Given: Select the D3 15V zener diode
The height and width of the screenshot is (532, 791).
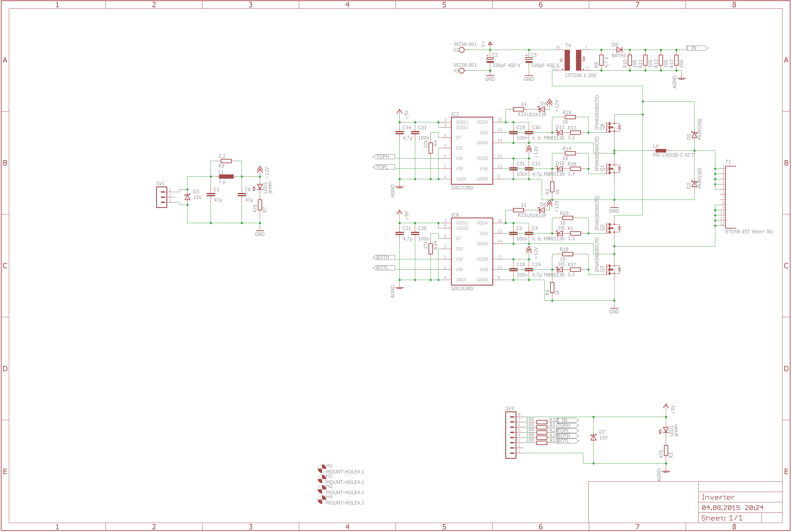Looking at the screenshot, I should (187, 197).
